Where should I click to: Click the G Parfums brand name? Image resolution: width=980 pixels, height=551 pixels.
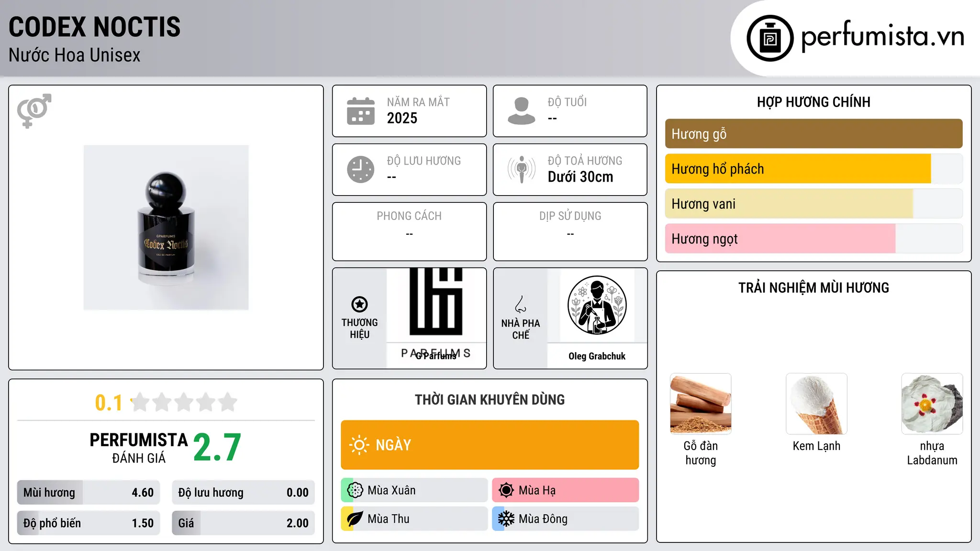pyautogui.click(x=436, y=356)
